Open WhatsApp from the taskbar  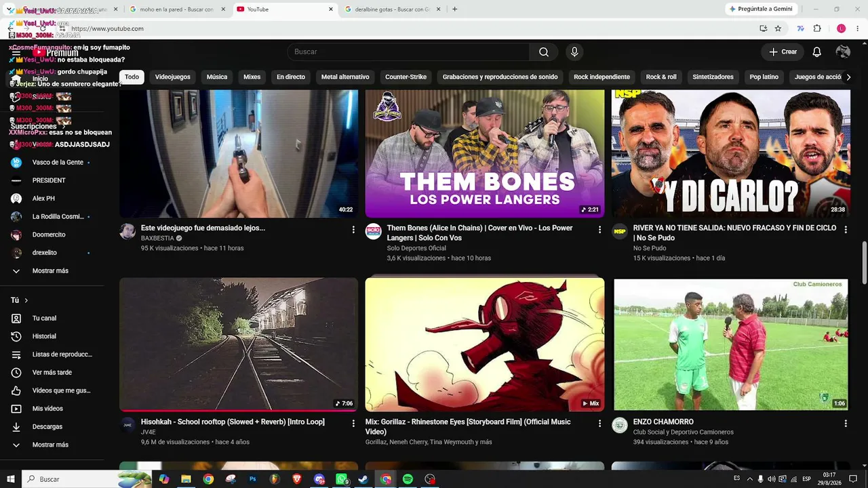[341, 479]
